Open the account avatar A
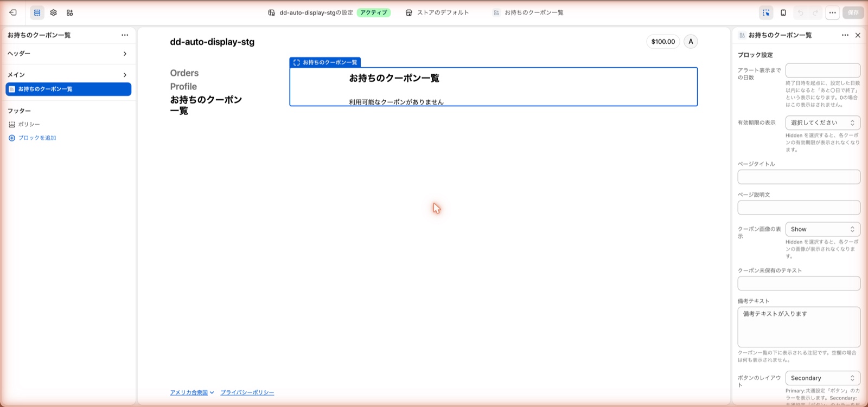This screenshot has height=407, width=868. pyautogui.click(x=691, y=42)
